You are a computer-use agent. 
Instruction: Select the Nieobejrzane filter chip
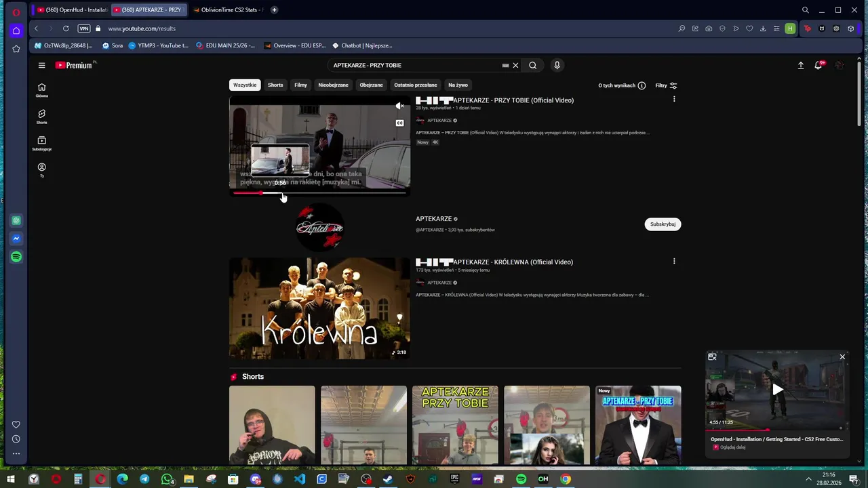coord(333,85)
